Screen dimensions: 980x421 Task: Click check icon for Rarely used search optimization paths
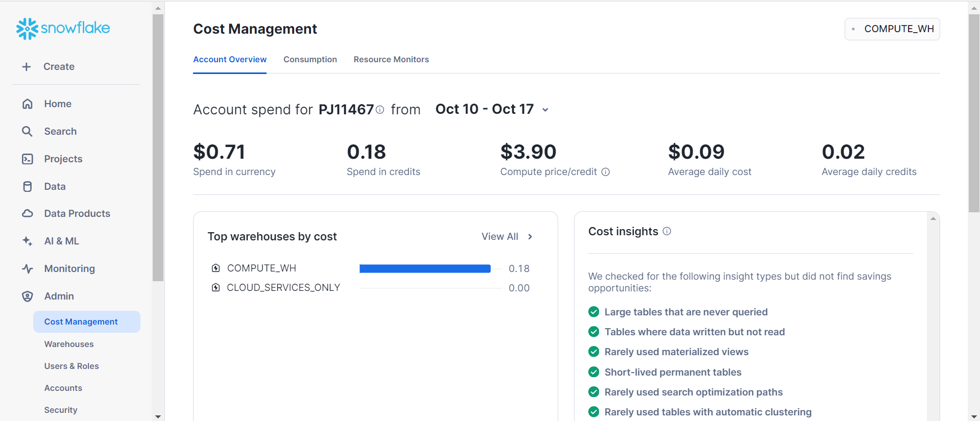pyautogui.click(x=594, y=392)
